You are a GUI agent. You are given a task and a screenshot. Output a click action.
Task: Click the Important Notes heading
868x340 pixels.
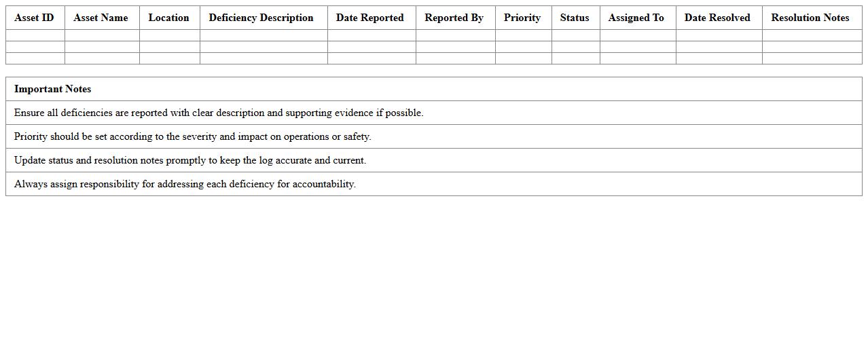pos(52,89)
